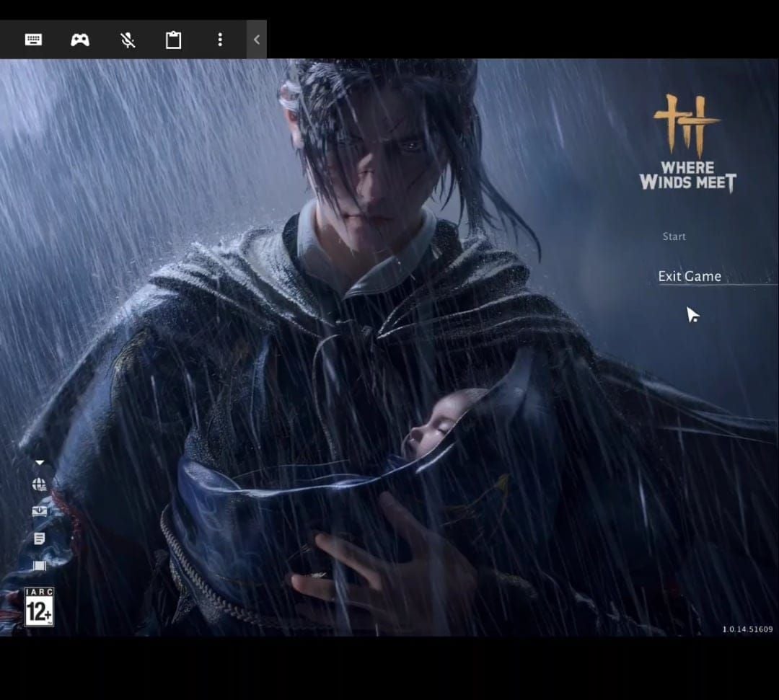This screenshot has height=700, width=779.
Task: Toggle the on-screen keyboard
Action: coord(33,40)
